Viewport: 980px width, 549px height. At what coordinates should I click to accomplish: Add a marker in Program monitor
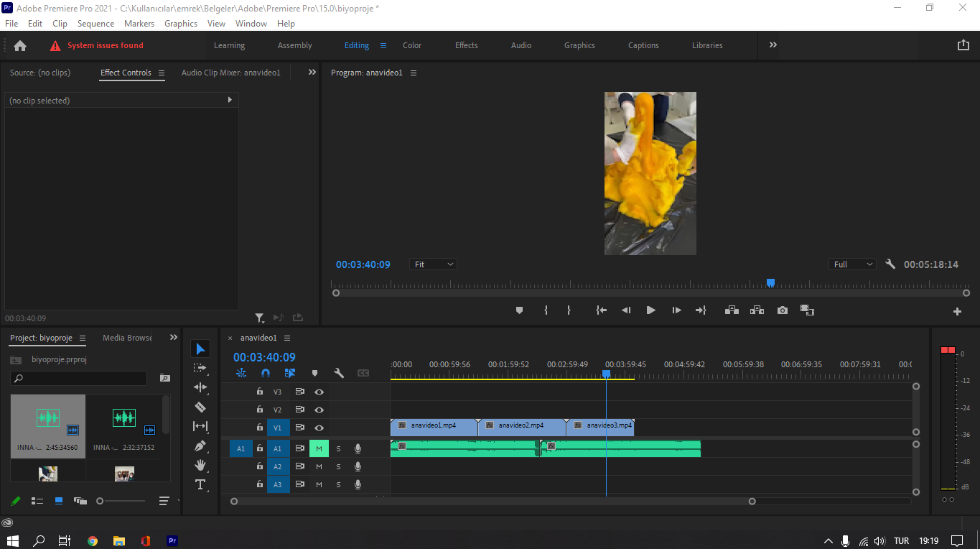(520, 310)
